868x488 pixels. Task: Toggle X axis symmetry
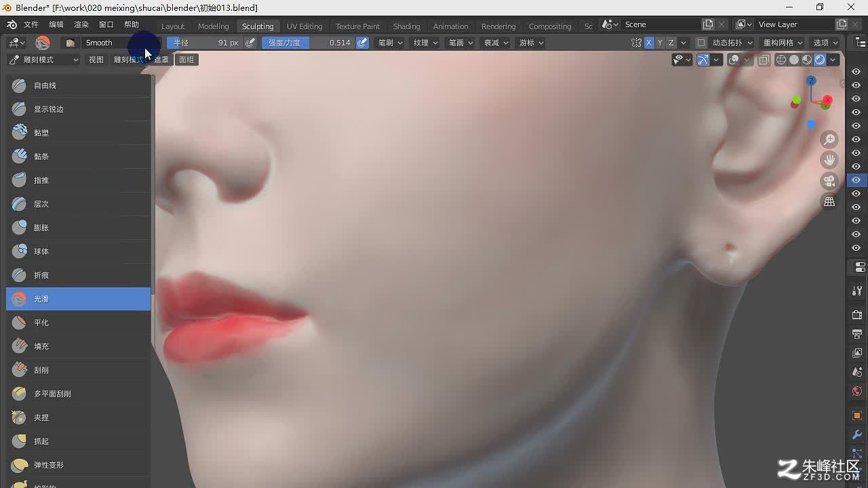[x=648, y=43]
